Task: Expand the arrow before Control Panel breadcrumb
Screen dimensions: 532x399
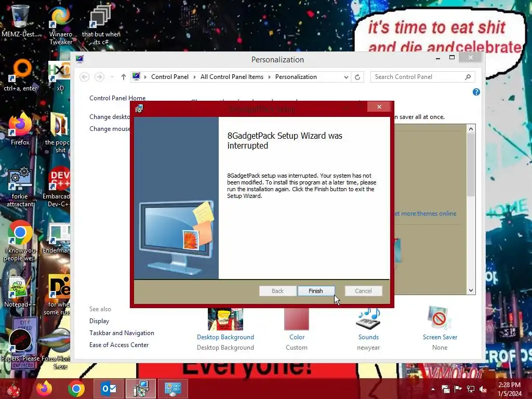Action: (x=145, y=77)
